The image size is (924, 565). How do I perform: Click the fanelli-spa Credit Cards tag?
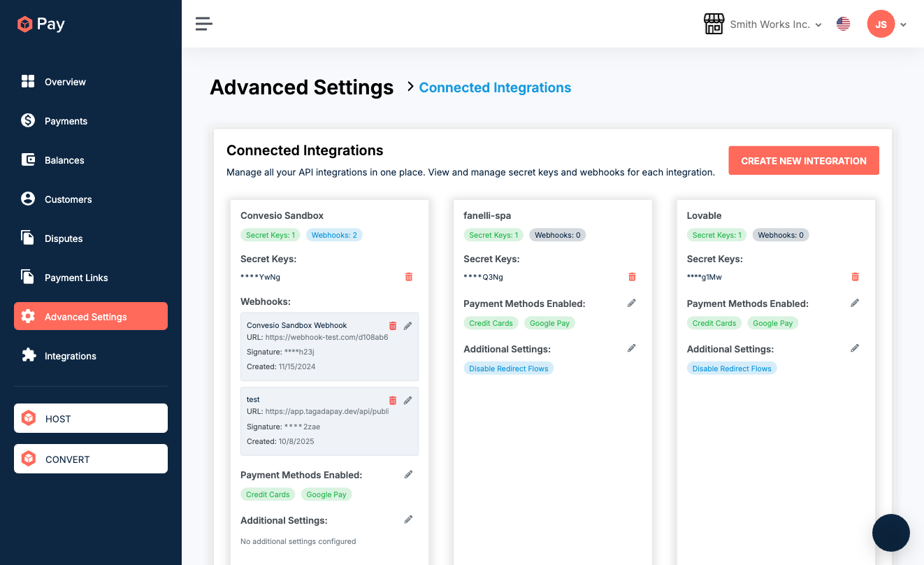click(x=491, y=323)
